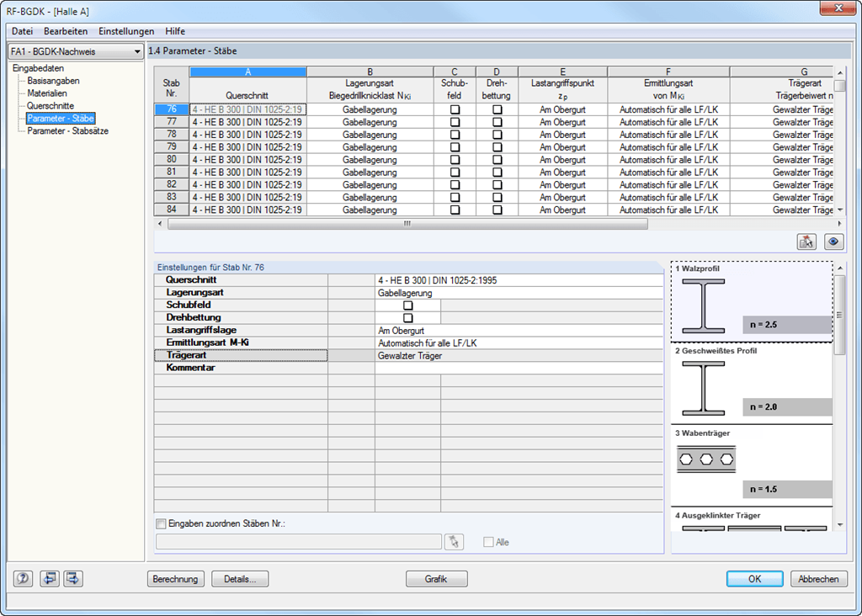862x616 pixels.
Task: Open the FA1 - BGDK-Nachweis case dropdown
Action: (138, 50)
